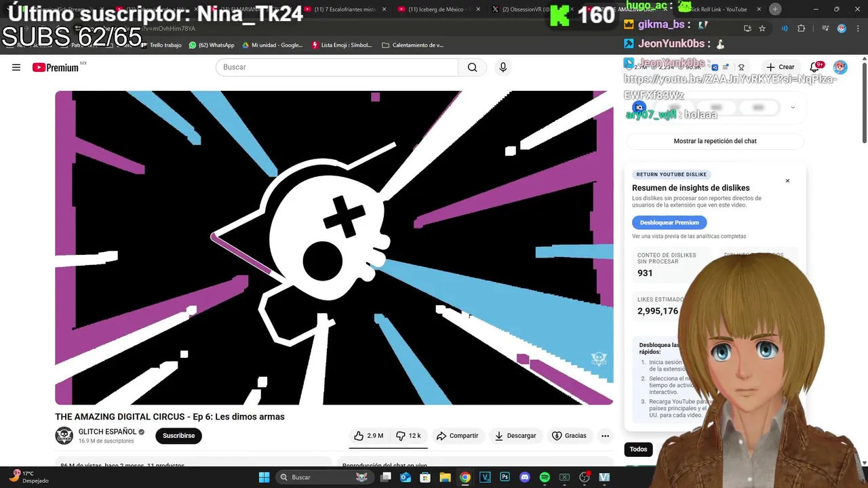
Task: Open Discord from taskbar
Action: pyautogui.click(x=524, y=477)
